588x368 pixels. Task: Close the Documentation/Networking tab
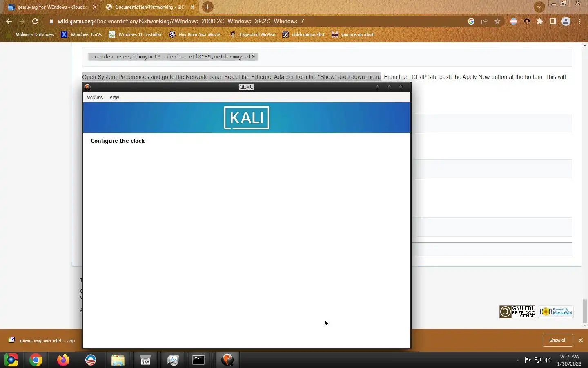pyautogui.click(x=192, y=7)
